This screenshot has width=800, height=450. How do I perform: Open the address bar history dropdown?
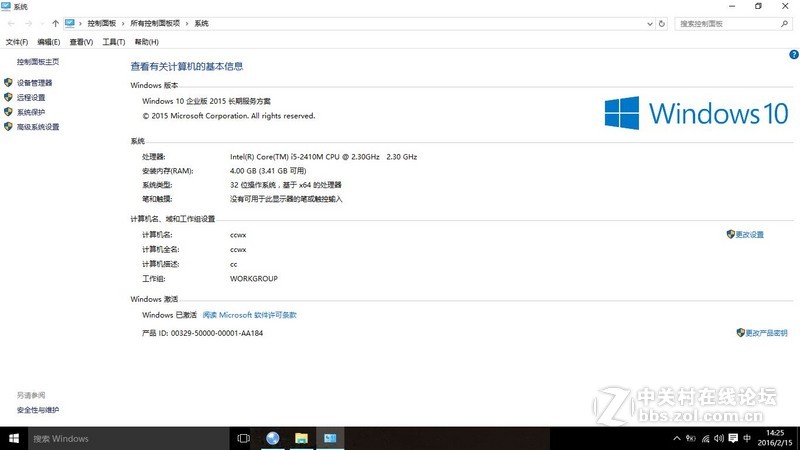[649, 23]
